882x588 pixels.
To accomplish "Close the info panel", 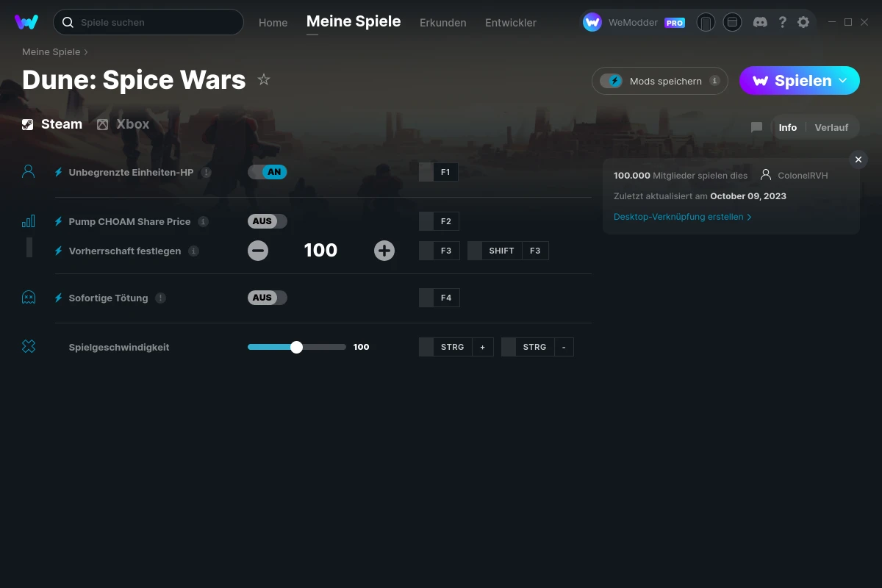I will pos(858,159).
